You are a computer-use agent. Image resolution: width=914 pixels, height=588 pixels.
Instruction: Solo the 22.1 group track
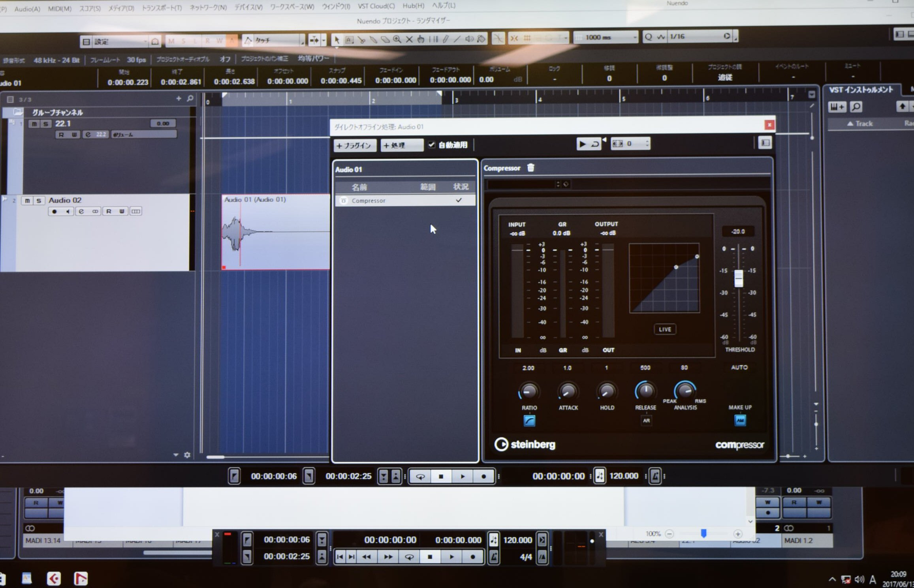click(46, 124)
